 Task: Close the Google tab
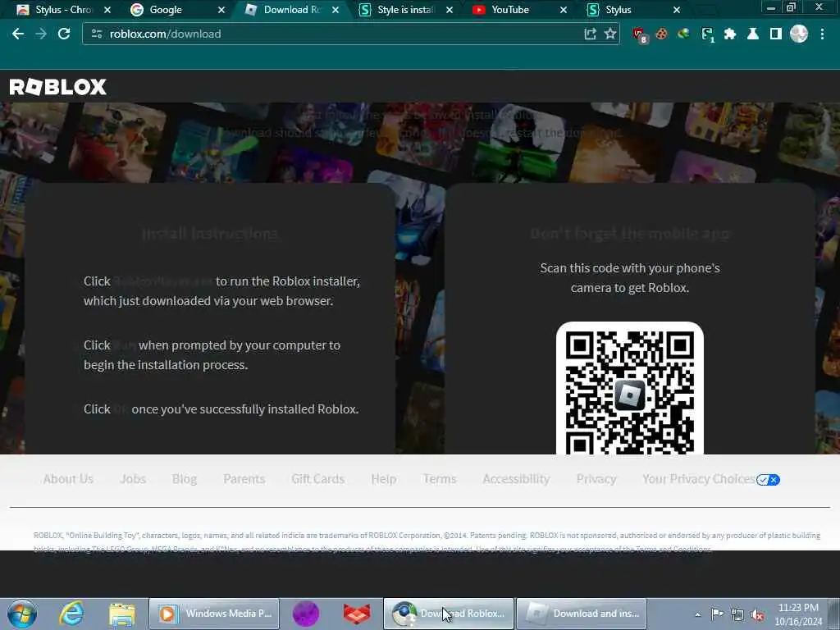coord(221,10)
